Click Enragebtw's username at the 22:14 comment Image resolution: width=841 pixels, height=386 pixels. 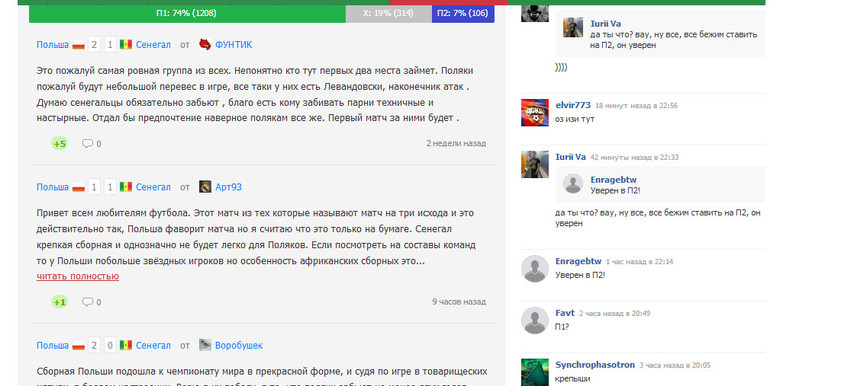578,261
